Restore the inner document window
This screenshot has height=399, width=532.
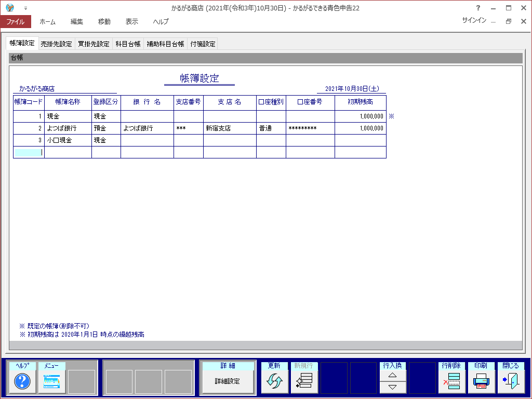508,21
